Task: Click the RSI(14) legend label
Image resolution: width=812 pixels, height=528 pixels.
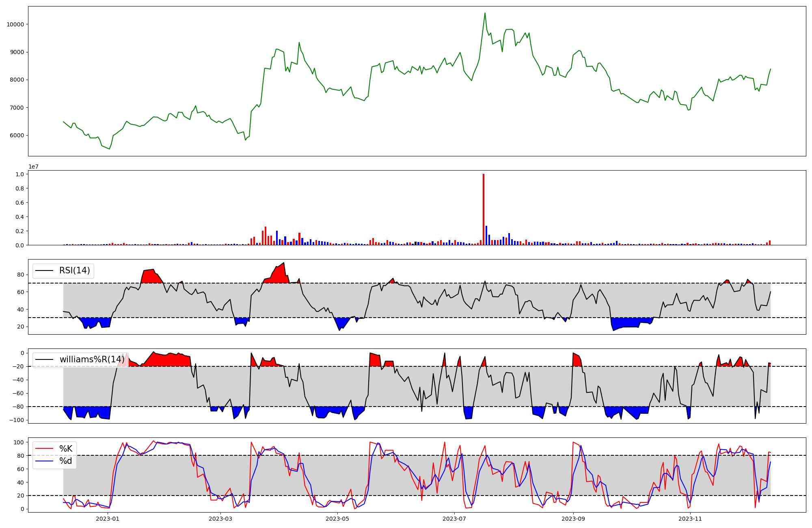Action: pyautogui.click(x=75, y=270)
